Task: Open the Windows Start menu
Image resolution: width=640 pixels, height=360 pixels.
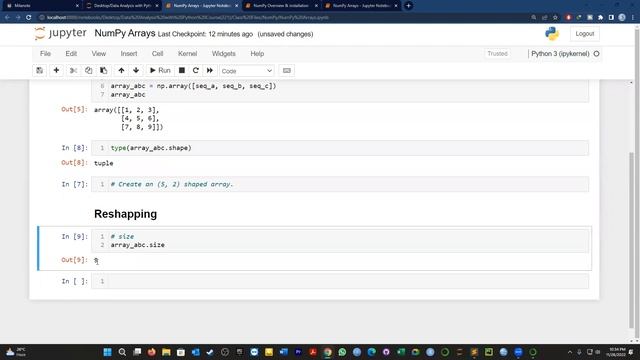Action: (107, 352)
